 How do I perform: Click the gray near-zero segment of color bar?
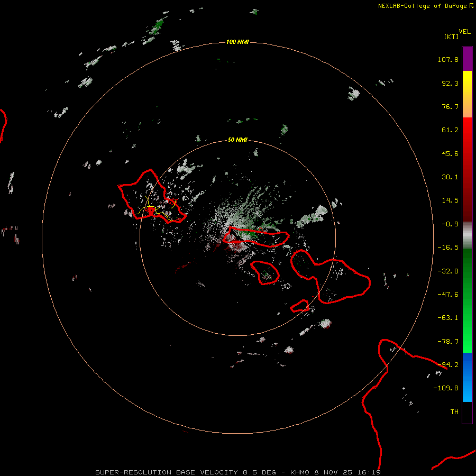click(467, 235)
